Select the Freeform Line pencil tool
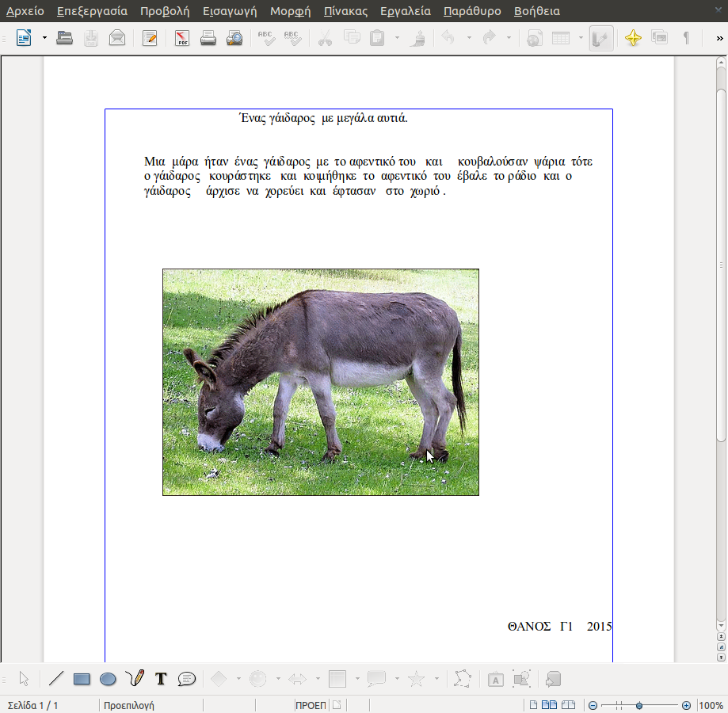The image size is (728, 713). (x=135, y=679)
